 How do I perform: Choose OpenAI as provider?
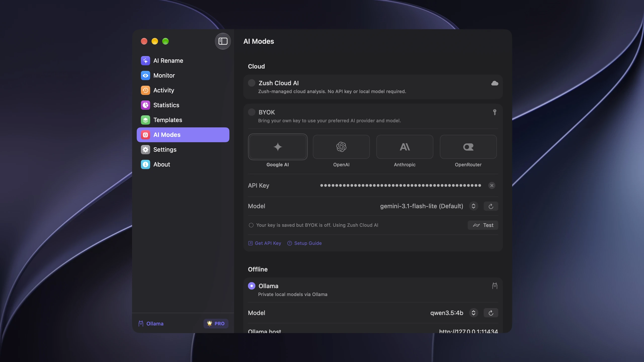[341, 147]
